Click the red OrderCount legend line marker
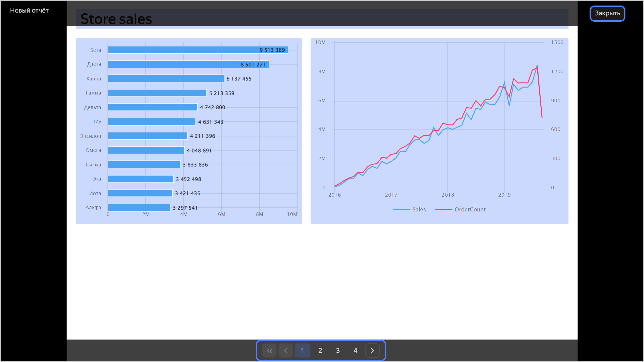This screenshot has height=362, width=644. point(444,209)
